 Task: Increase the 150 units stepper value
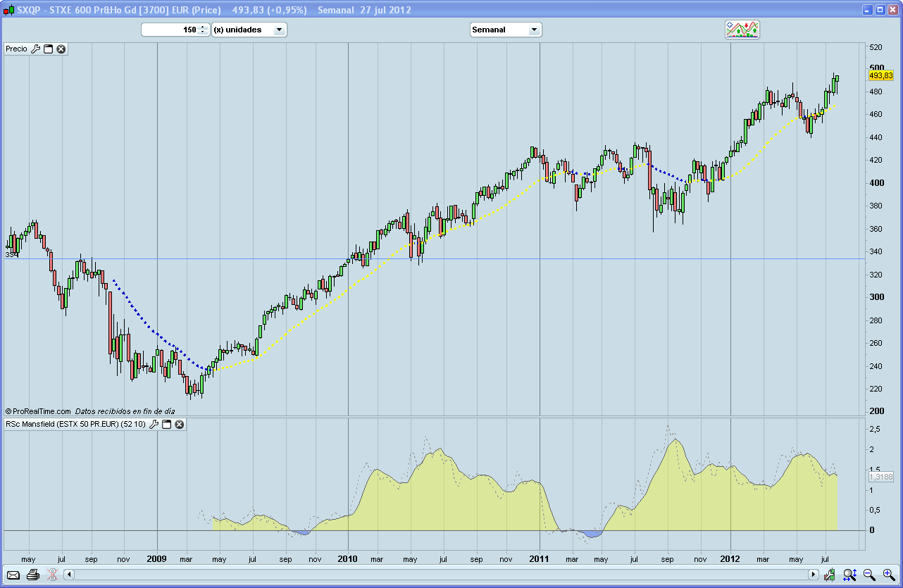(x=203, y=27)
